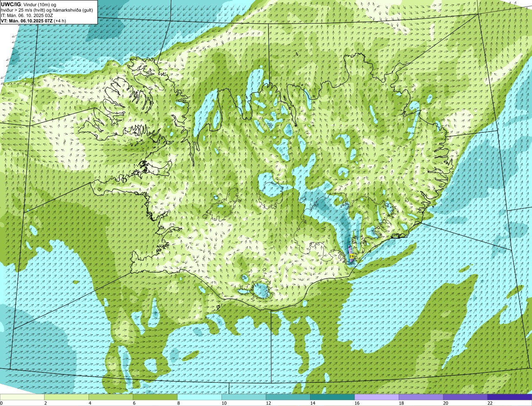Click the scale label '10'
Viewport: 532px width, 406px height.
[x=224, y=403]
